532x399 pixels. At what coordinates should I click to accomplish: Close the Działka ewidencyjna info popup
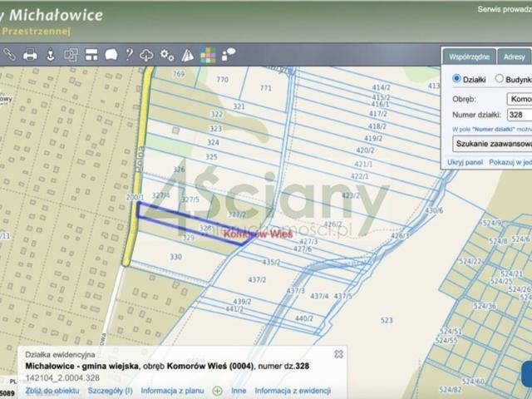[338, 354]
